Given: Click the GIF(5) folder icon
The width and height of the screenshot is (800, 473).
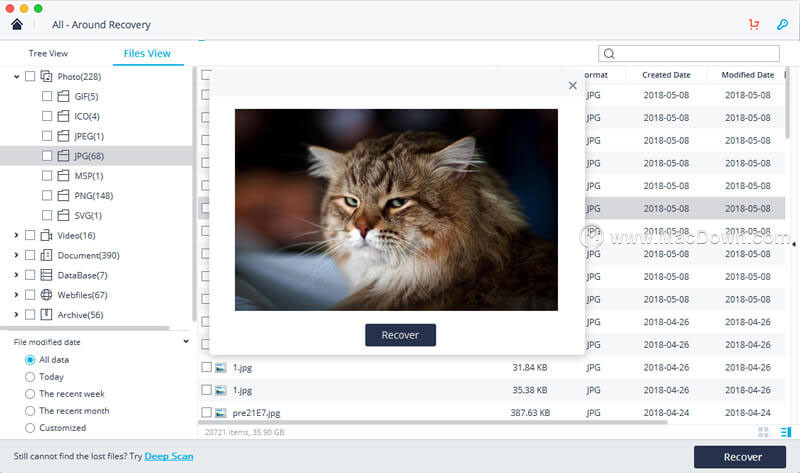Looking at the screenshot, I should click(63, 96).
